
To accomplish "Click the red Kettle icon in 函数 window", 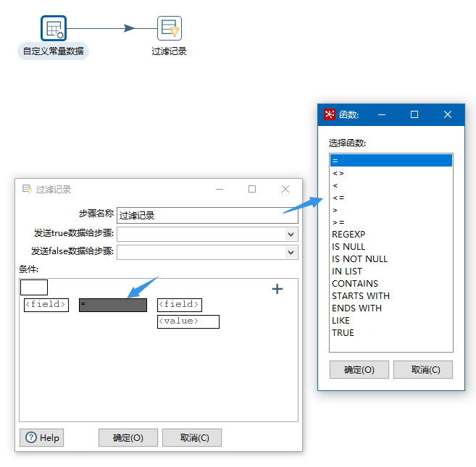I will pos(330,114).
